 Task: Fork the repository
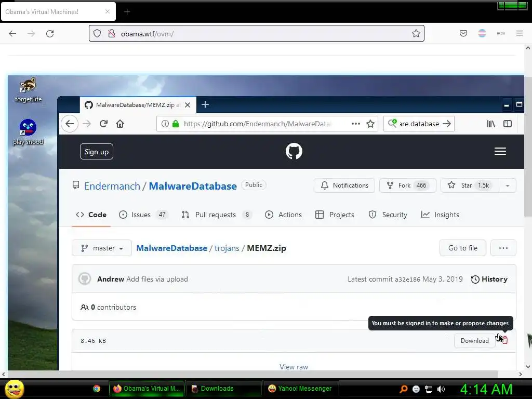(407, 185)
